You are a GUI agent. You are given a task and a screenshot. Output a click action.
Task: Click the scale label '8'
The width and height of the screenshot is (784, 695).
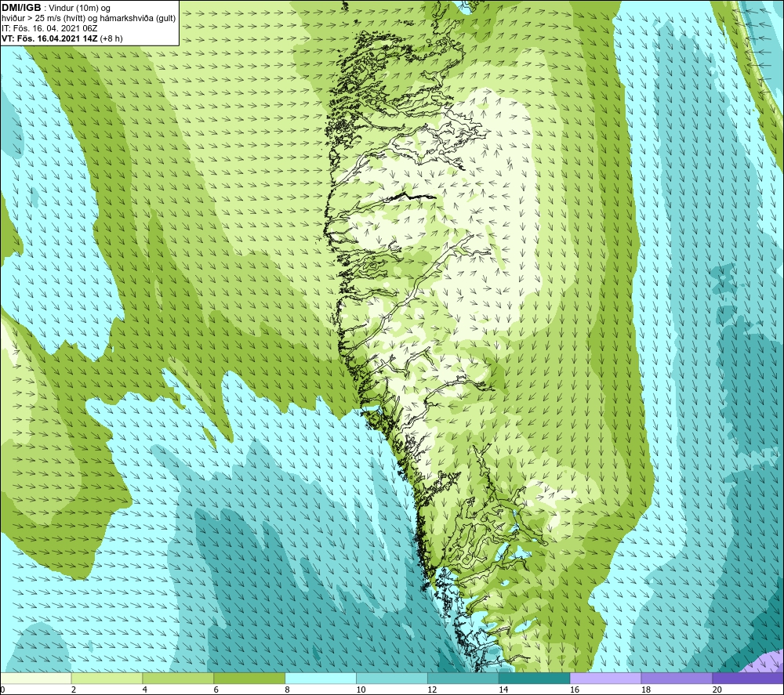[x=287, y=690]
